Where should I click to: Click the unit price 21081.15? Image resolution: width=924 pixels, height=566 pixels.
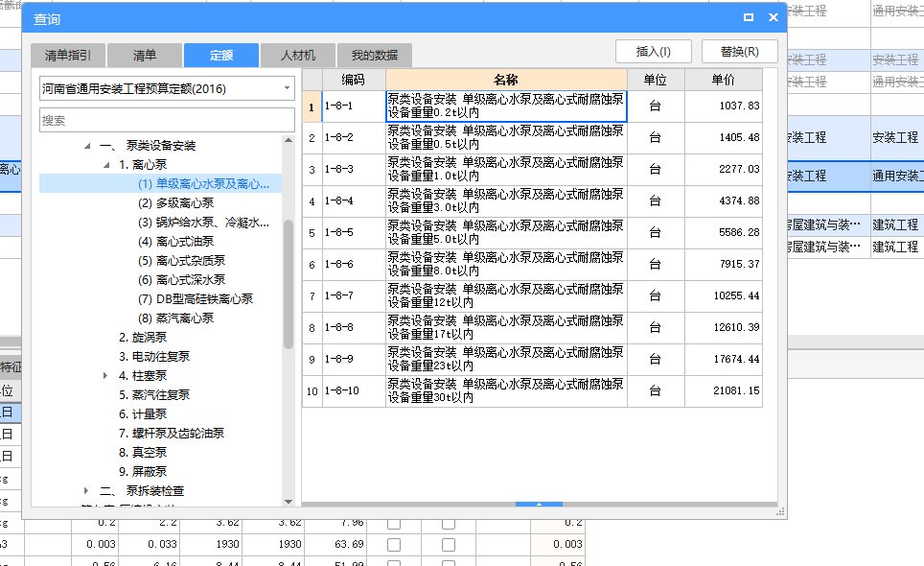pyautogui.click(x=723, y=390)
